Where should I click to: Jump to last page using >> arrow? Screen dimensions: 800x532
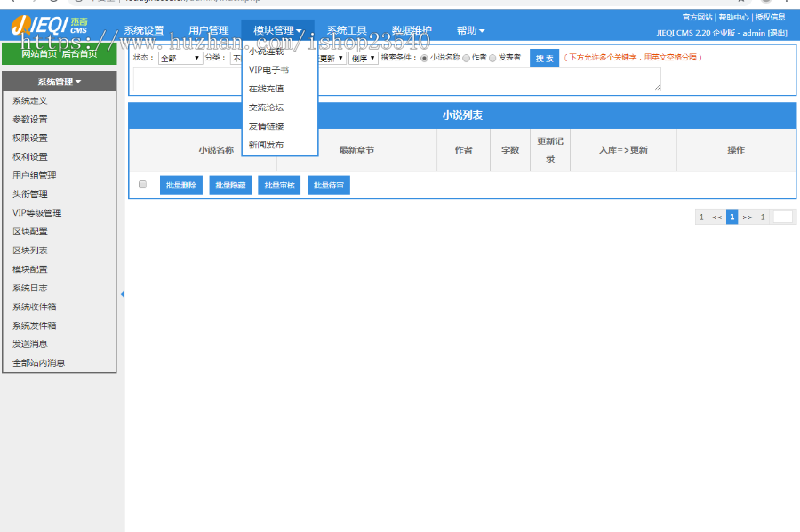(x=747, y=217)
